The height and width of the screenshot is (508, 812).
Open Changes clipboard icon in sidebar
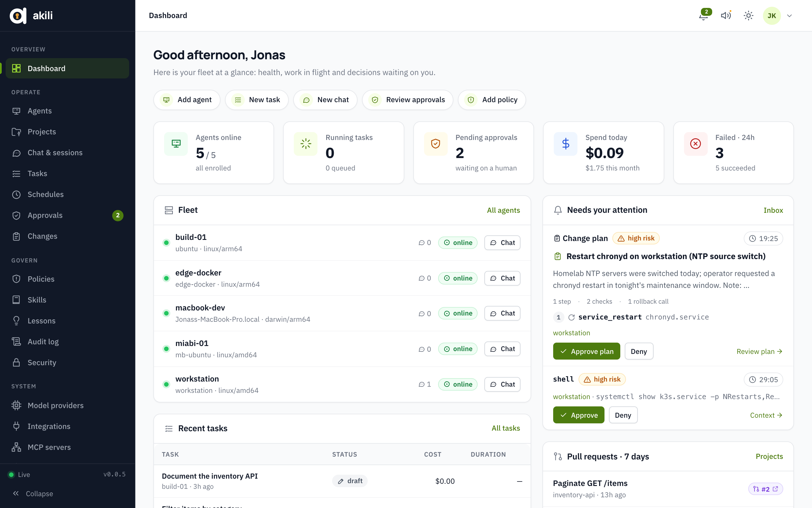[16, 236]
